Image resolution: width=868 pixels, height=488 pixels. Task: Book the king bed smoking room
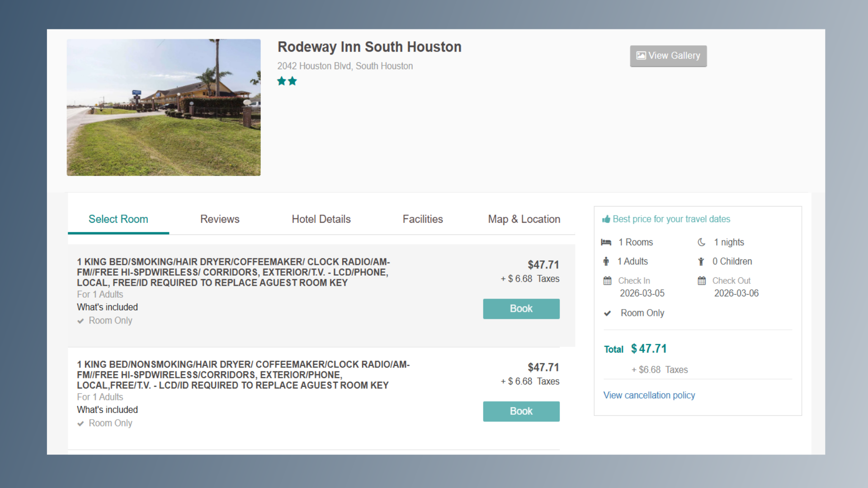coord(521,309)
